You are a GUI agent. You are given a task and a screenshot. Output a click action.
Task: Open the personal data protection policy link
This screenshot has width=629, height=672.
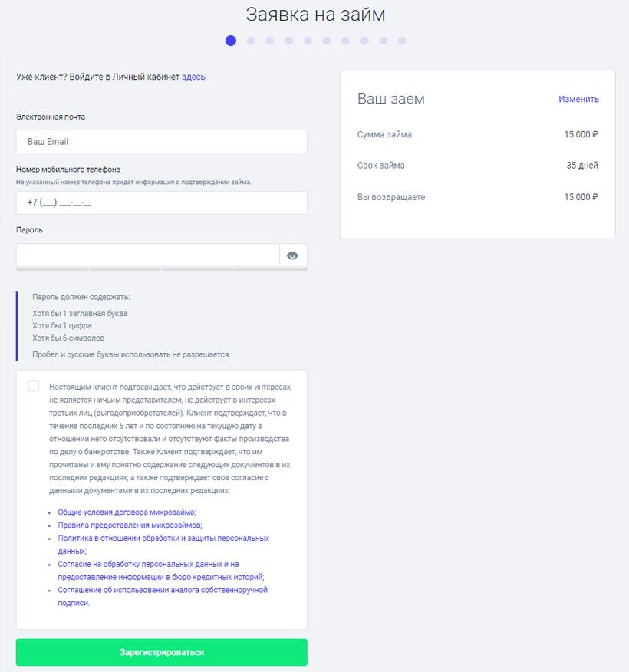[x=163, y=539]
